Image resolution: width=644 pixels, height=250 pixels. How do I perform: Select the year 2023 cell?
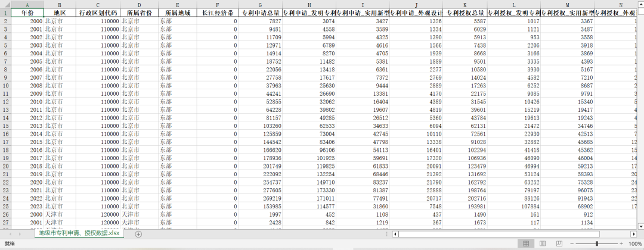[x=27, y=206]
